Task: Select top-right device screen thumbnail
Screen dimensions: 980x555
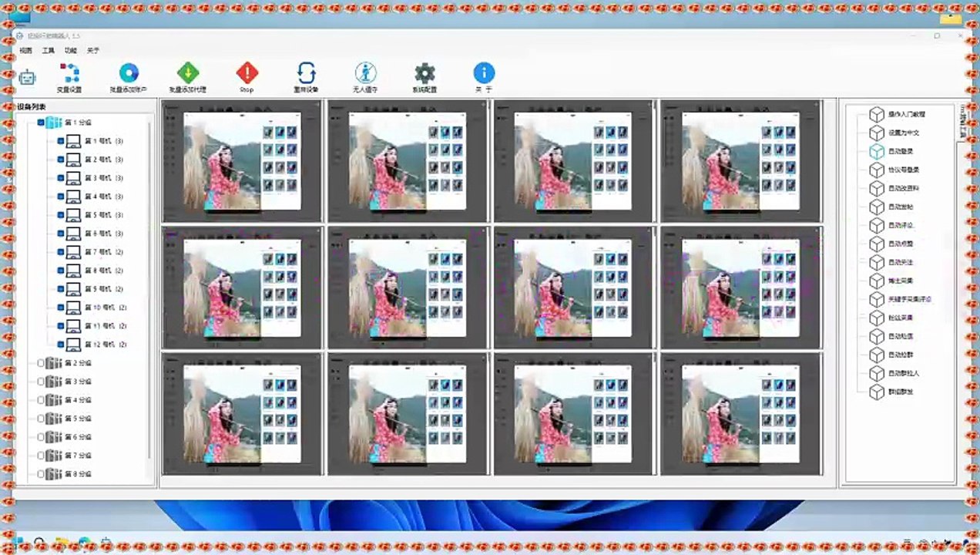Action: point(741,161)
